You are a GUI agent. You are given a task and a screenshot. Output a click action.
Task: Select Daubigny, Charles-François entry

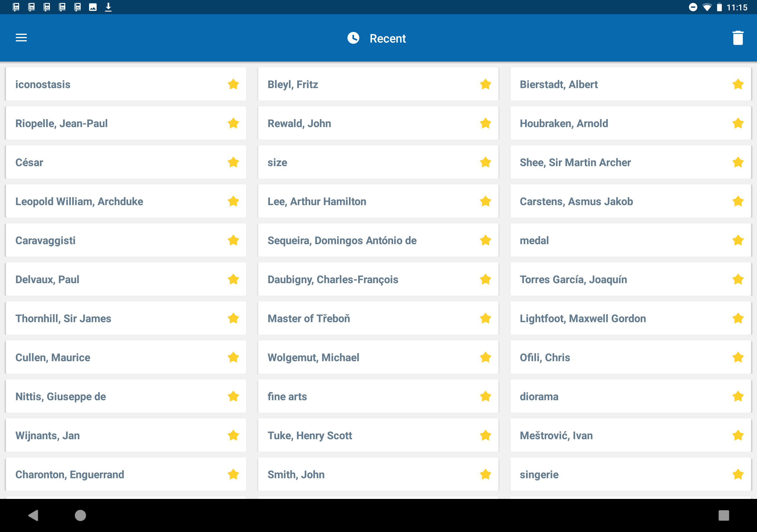(378, 279)
